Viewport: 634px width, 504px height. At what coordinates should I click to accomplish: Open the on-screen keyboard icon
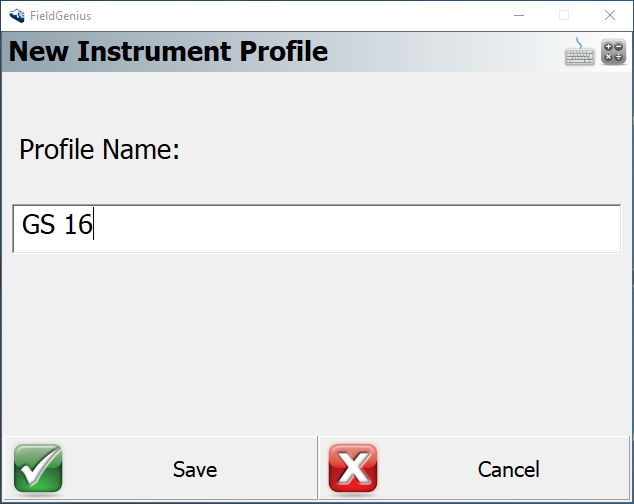pos(580,52)
